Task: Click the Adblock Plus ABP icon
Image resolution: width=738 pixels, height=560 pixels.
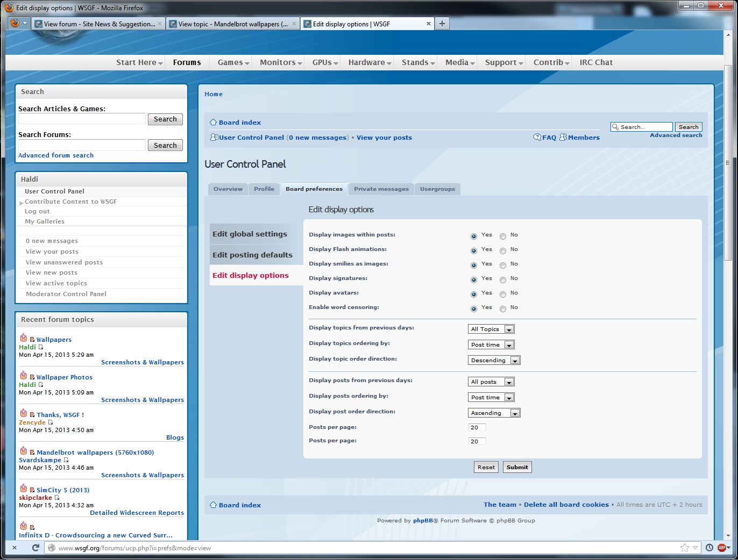Action: (721, 548)
